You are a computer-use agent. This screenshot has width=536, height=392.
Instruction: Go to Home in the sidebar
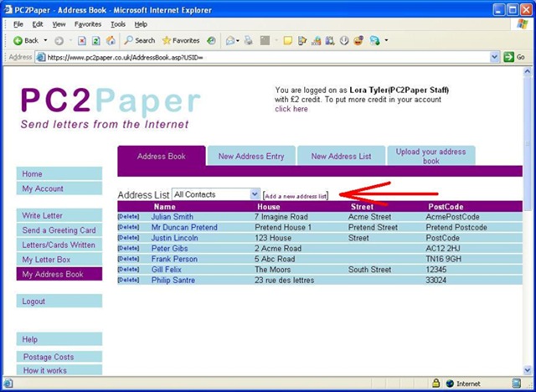[59, 173]
